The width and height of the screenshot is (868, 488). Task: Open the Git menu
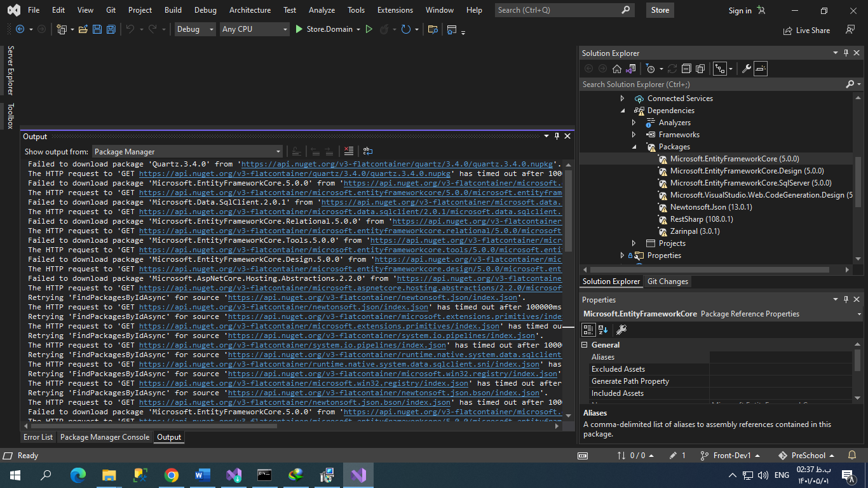[111, 10]
